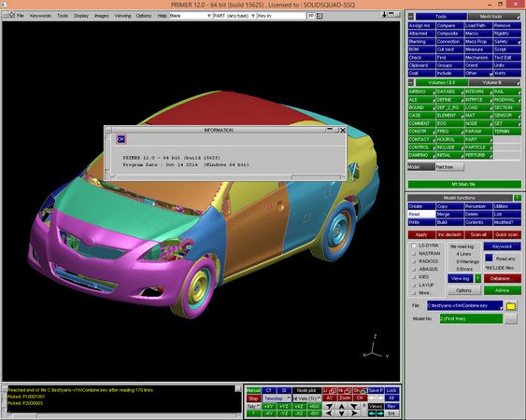Screen dimensions: 526x420
Task: Switch to the Part tree tab
Action: (x=449, y=166)
